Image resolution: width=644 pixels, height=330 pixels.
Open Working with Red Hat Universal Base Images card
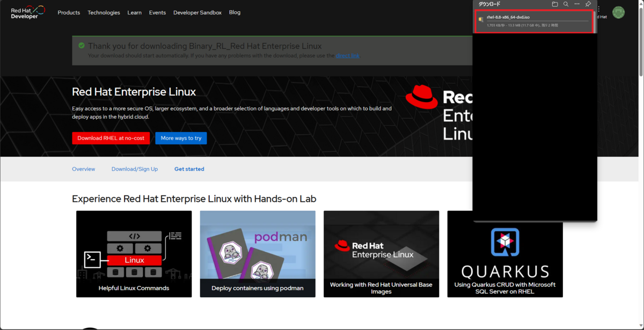click(381, 254)
